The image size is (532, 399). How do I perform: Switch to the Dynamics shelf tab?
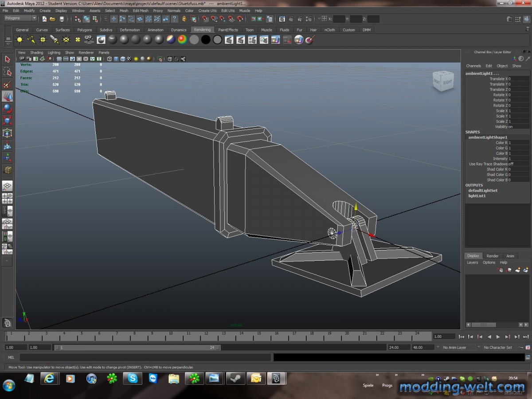[x=179, y=30]
